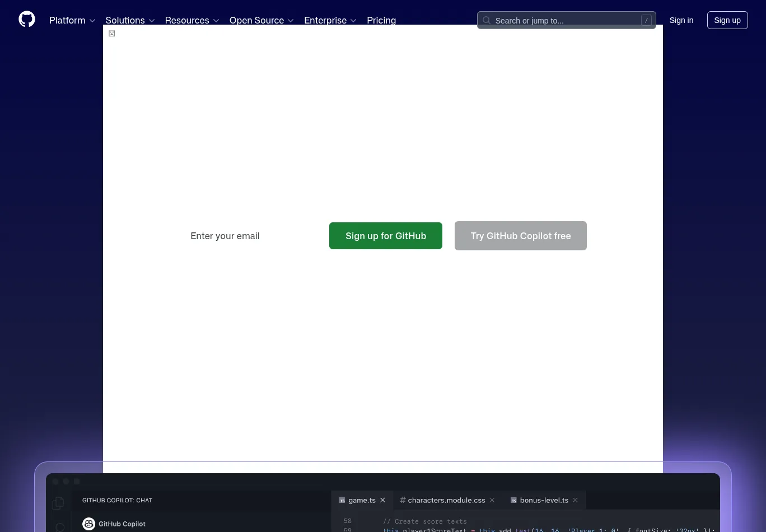Open the Open Source dropdown
This screenshot has height=532, width=766.
(x=261, y=20)
